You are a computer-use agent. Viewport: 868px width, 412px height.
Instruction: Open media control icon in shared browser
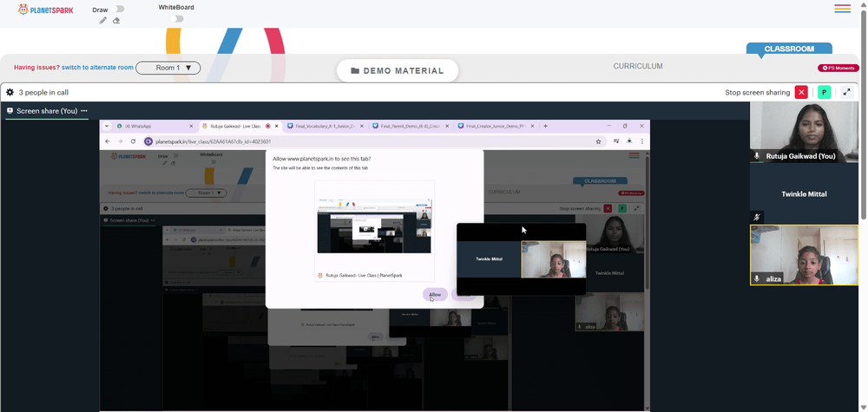coord(616,141)
